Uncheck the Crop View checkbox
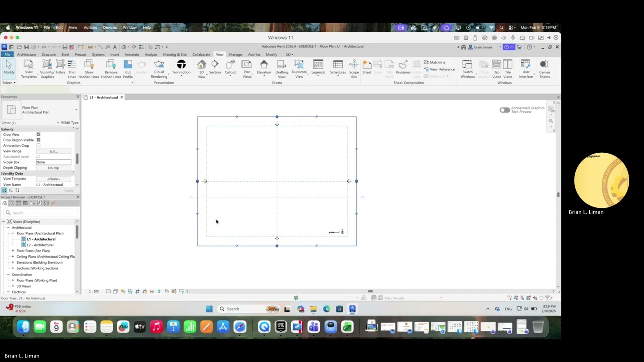This screenshot has width=644, height=362. pyautogui.click(x=38, y=134)
